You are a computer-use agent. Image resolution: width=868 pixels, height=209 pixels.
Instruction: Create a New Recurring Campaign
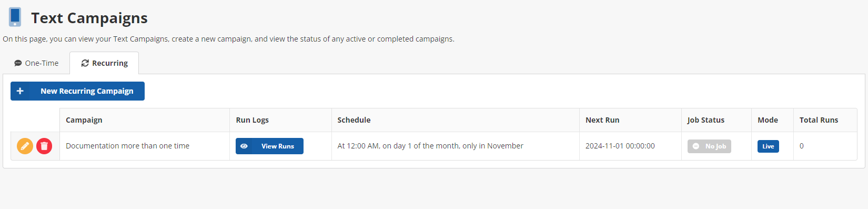[x=77, y=91]
